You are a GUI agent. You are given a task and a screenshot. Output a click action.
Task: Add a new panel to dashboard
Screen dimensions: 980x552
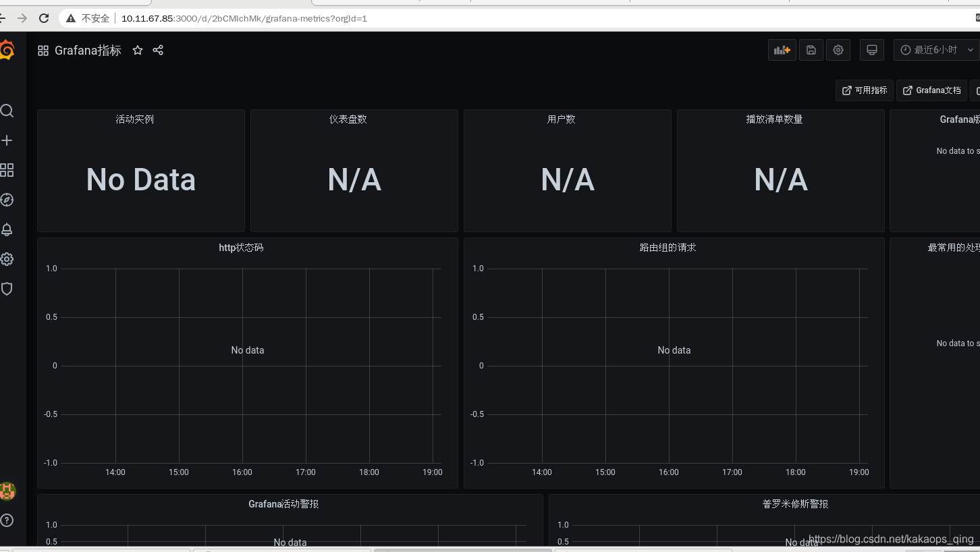782,50
